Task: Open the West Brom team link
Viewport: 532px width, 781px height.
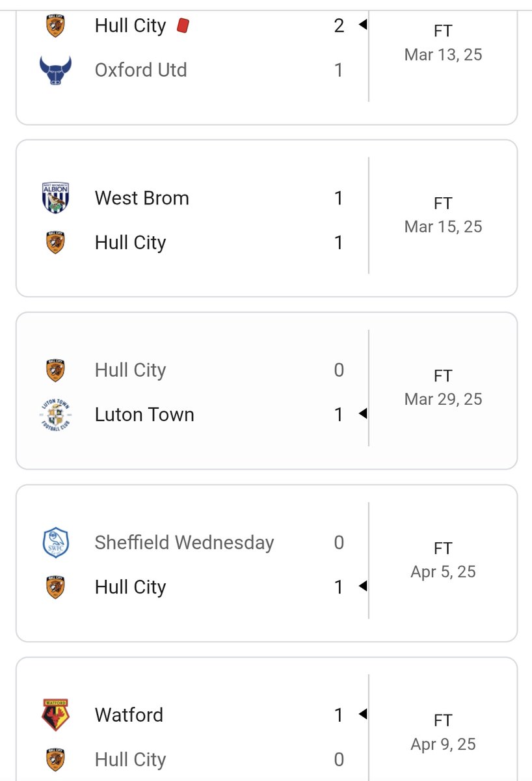Action: (x=142, y=198)
